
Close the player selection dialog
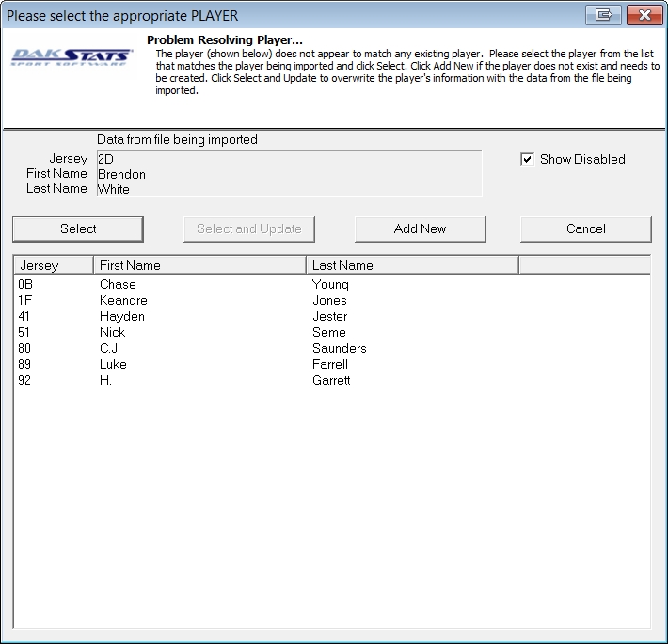644,16
